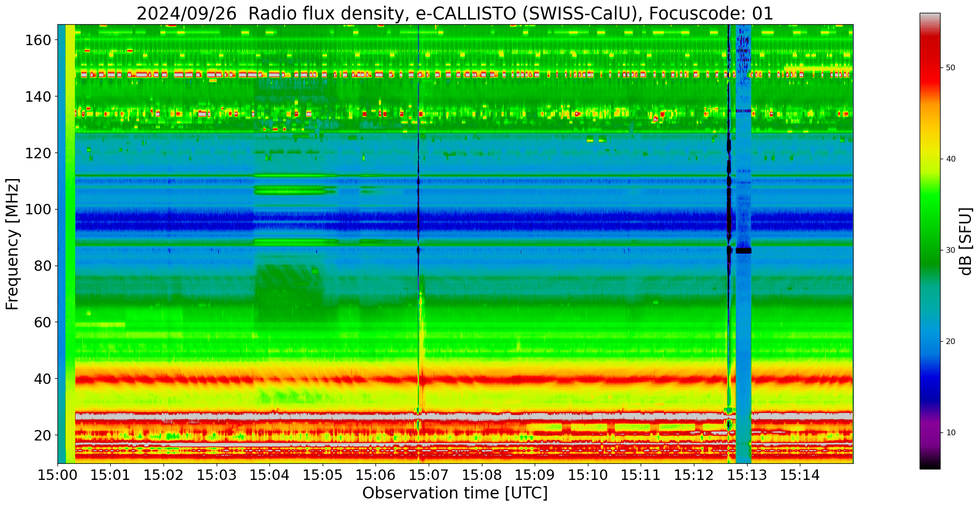Click the 15:12 time tick label
This screenshot has height=507, width=980.
point(694,475)
